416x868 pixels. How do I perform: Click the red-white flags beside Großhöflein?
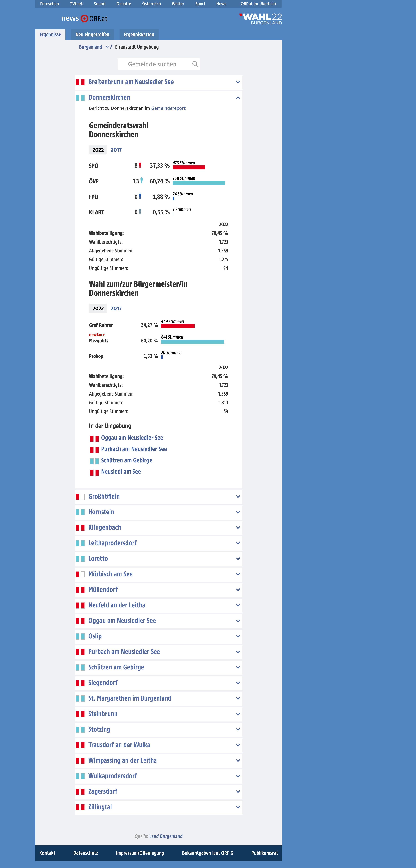[80, 497]
